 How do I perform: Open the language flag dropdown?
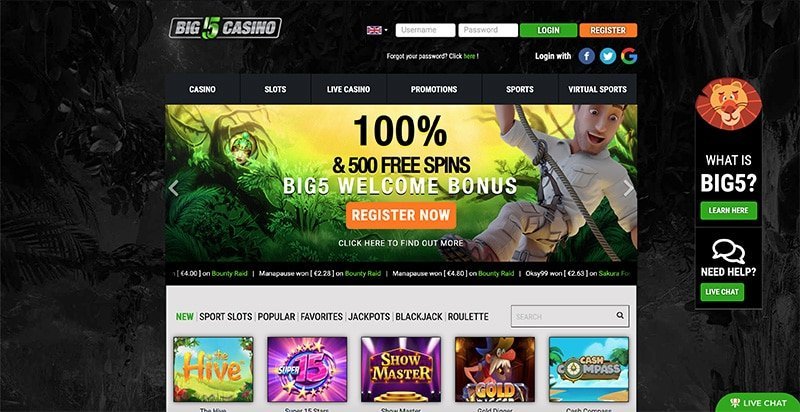pos(377,30)
